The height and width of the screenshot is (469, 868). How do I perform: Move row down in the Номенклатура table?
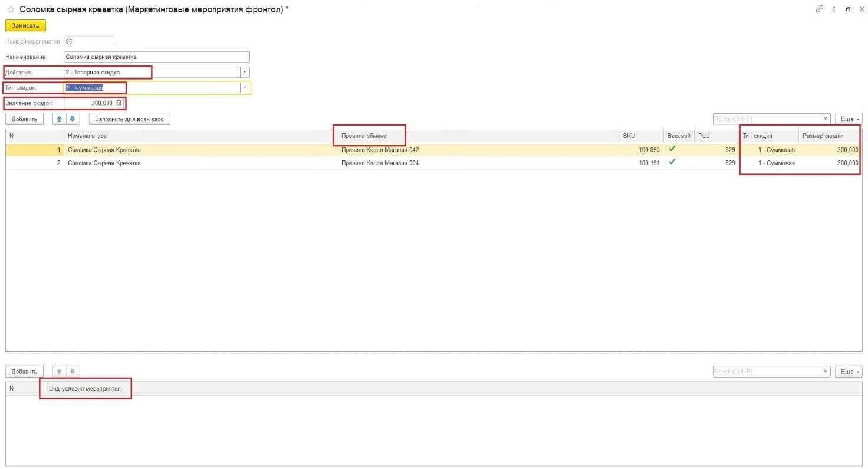point(72,119)
